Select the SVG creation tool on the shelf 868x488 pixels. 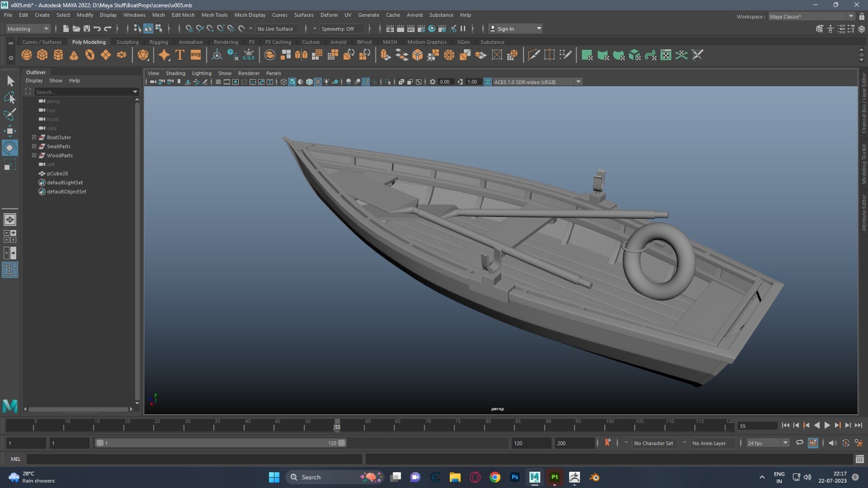[195, 55]
